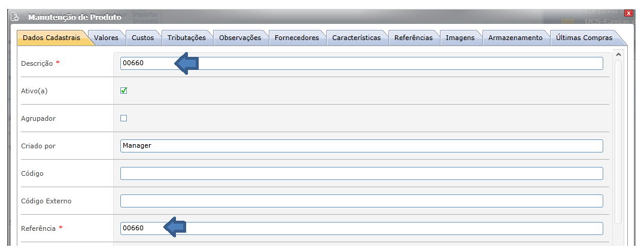Click the Código Externo input field
Viewport: 644px width, 250px height.
[x=362, y=201]
